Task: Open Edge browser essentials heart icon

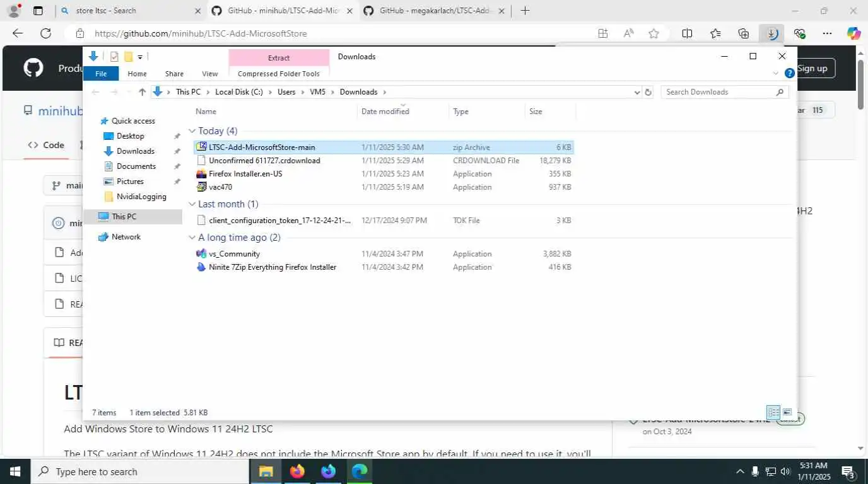Action: click(x=800, y=33)
